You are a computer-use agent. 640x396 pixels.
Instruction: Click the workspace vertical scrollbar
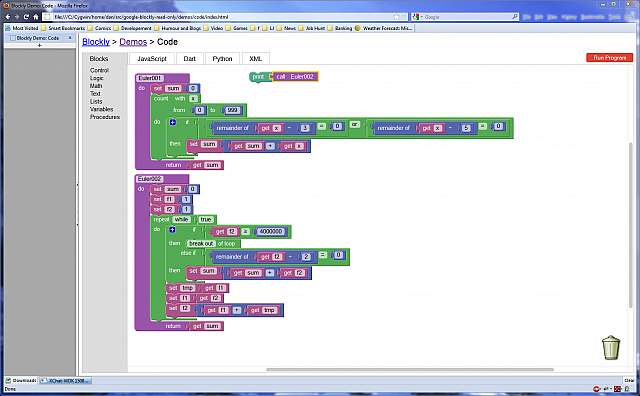pos(631,225)
